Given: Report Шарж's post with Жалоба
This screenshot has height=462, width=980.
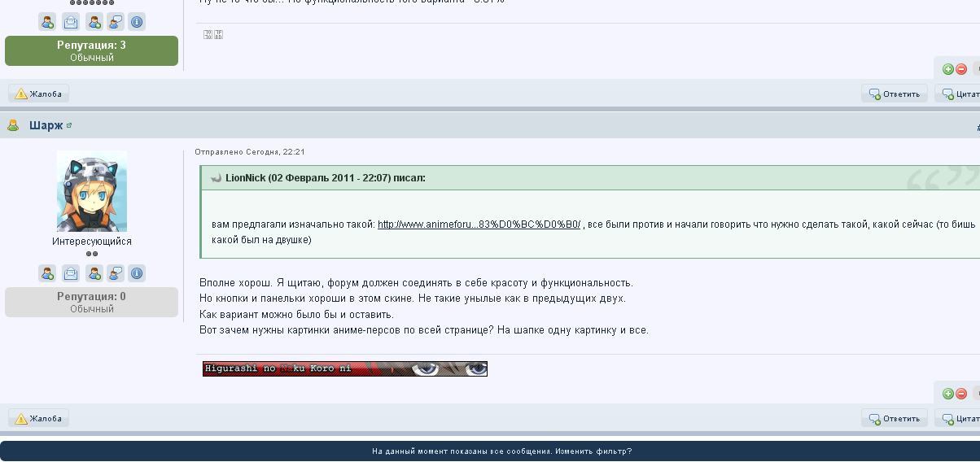Looking at the screenshot, I should tap(39, 419).
